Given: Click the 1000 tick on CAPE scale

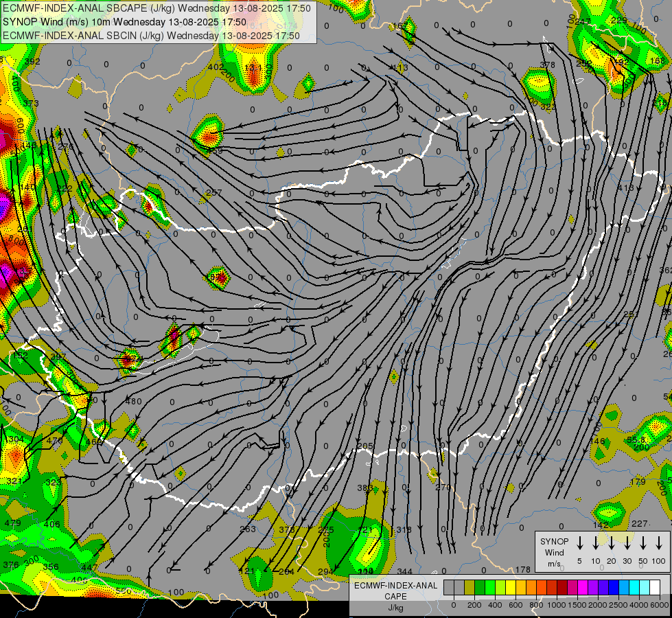Looking at the screenshot, I should pos(557,605).
